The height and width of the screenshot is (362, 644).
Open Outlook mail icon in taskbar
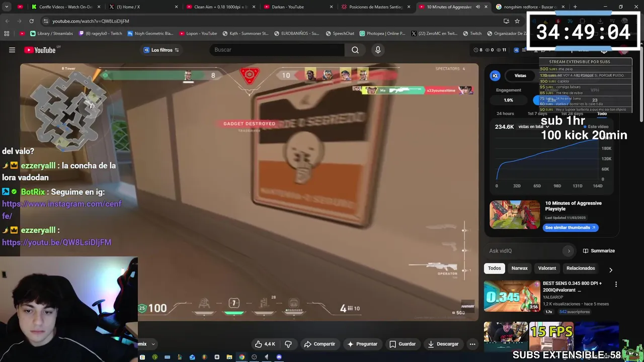pyautogui.click(x=192, y=357)
